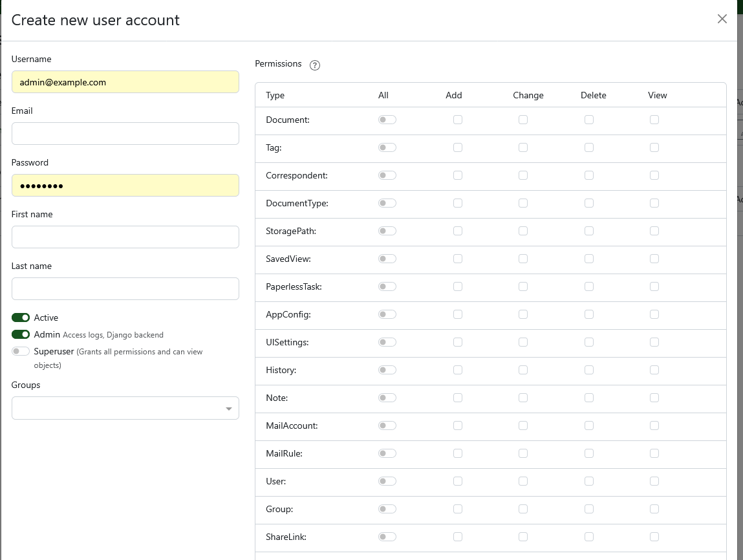743x560 pixels.
Task: Check the Delete checkbox for MailRule
Action: [x=589, y=453]
